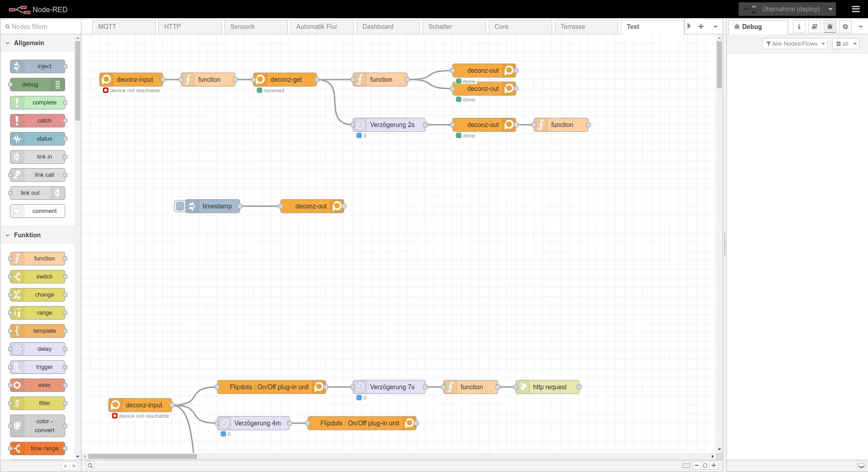Select the color-convert palette node
Viewport: 868px width, 472px height.
[x=38, y=426]
